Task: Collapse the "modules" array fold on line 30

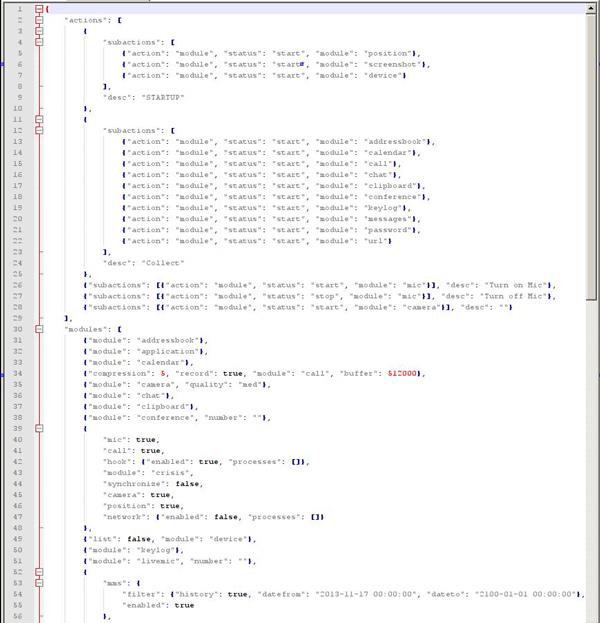Action: click(x=39, y=327)
